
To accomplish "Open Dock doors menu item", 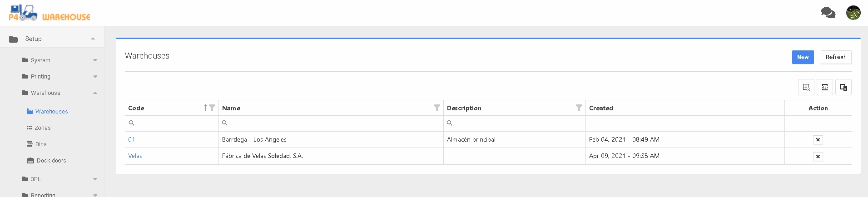I will 51,160.
